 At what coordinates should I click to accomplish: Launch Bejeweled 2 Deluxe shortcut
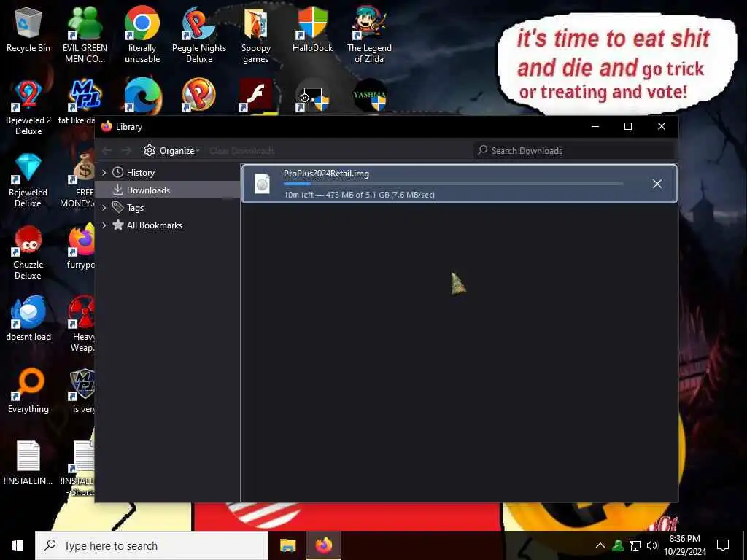28,108
